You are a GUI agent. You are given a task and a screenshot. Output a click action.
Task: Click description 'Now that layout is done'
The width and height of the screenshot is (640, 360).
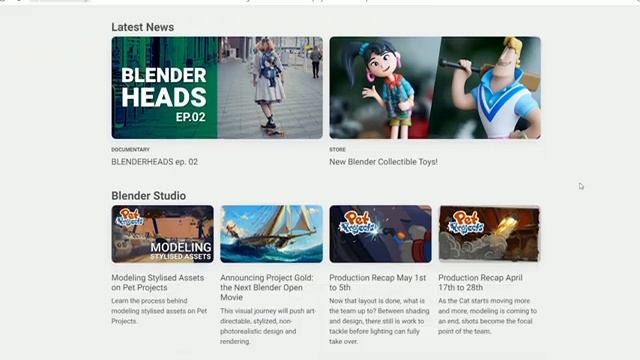coord(379,321)
